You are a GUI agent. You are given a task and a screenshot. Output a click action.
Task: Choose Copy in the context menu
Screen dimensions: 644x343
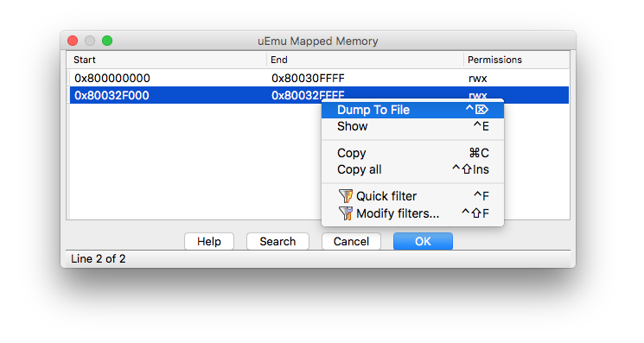point(412,153)
